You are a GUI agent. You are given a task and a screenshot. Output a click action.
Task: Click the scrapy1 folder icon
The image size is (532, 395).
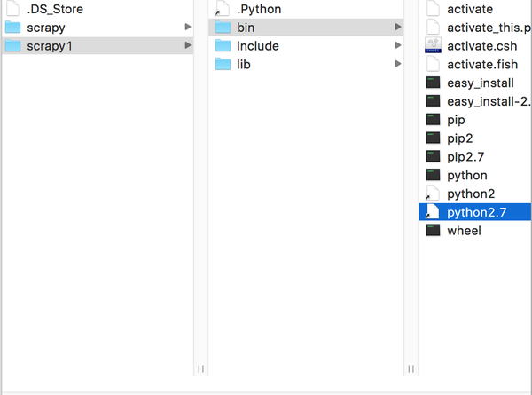pos(12,46)
